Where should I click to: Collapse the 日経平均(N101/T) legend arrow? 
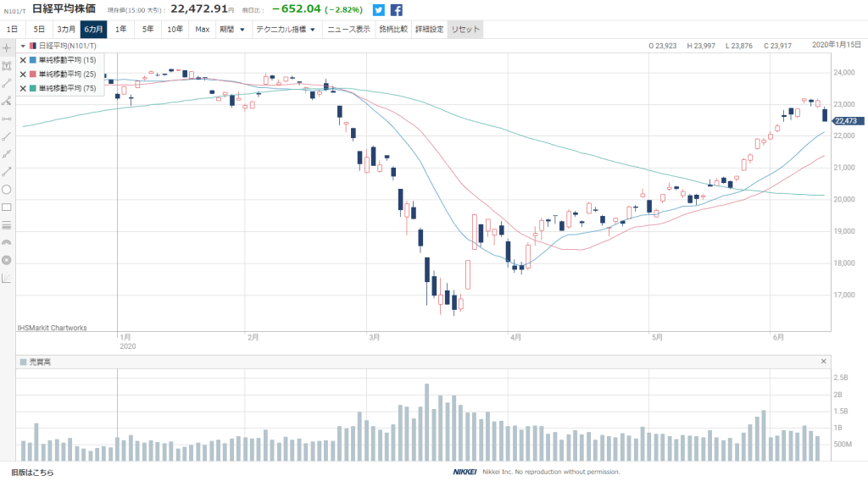tap(23, 46)
